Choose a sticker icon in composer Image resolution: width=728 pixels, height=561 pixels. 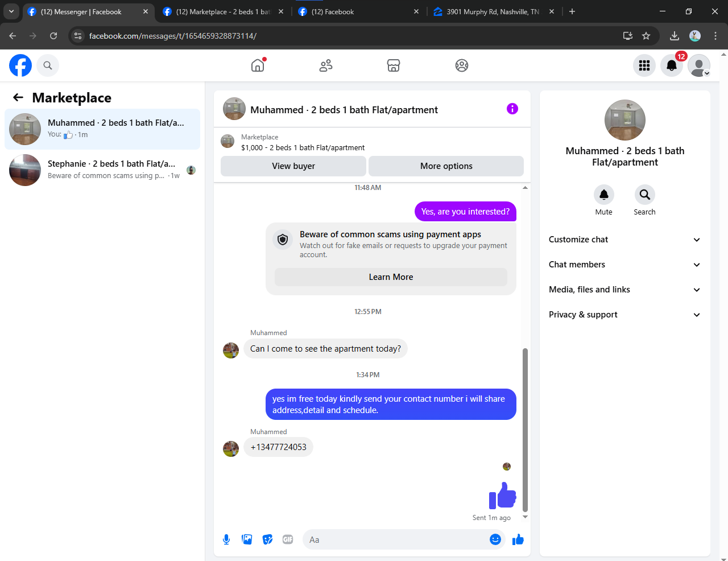[267, 539]
